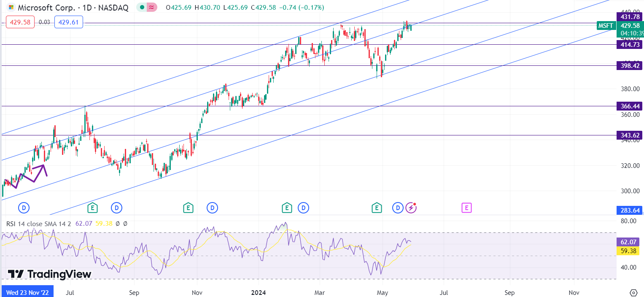644x297 pixels.
Task: Click the earnings marker between 2024 and Mar
Action: [287, 208]
